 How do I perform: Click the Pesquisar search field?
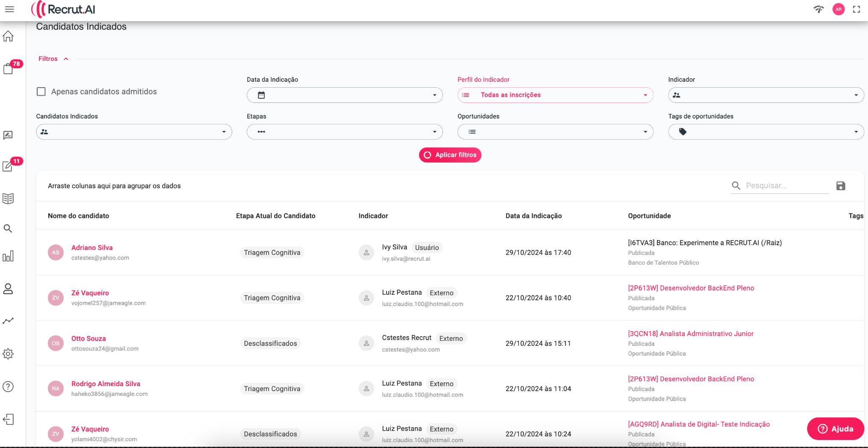(x=785, y=186)
